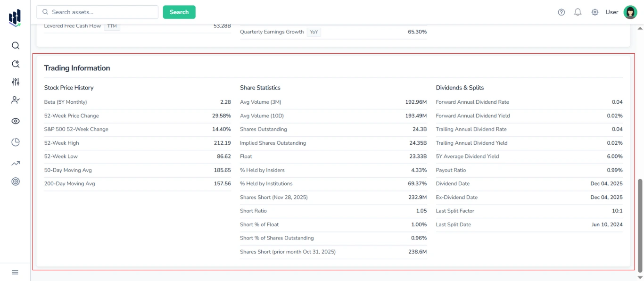644x281 pixels.
Task: Open the portfolio pie chart icon
Action: (15, 142)
